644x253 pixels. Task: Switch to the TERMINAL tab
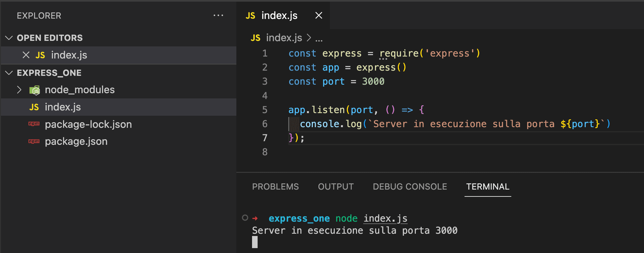click(x=488, y=187)
